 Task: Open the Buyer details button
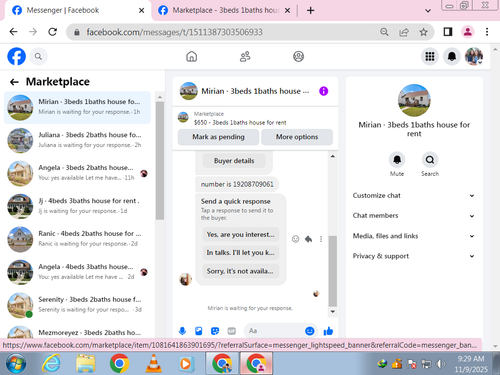point(234,161)
